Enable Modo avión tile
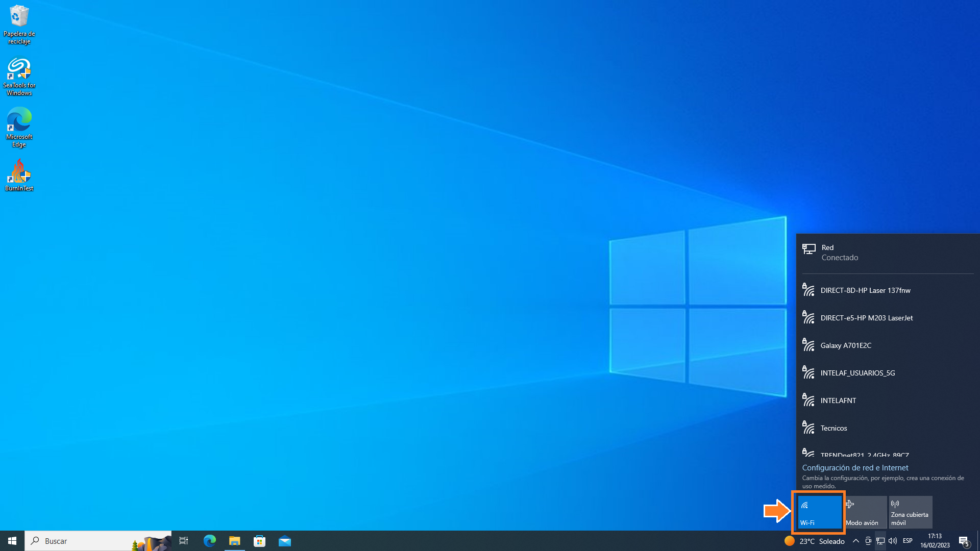980x551 pixels. (865, 512)
